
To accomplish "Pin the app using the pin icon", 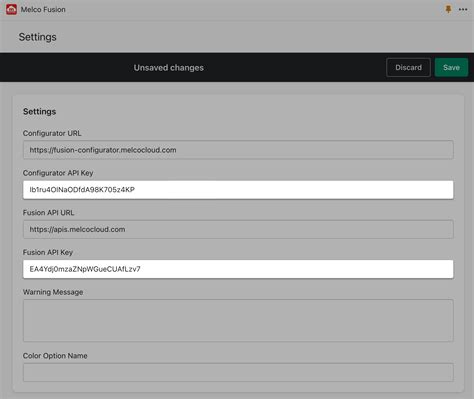I will click(448, 9).
